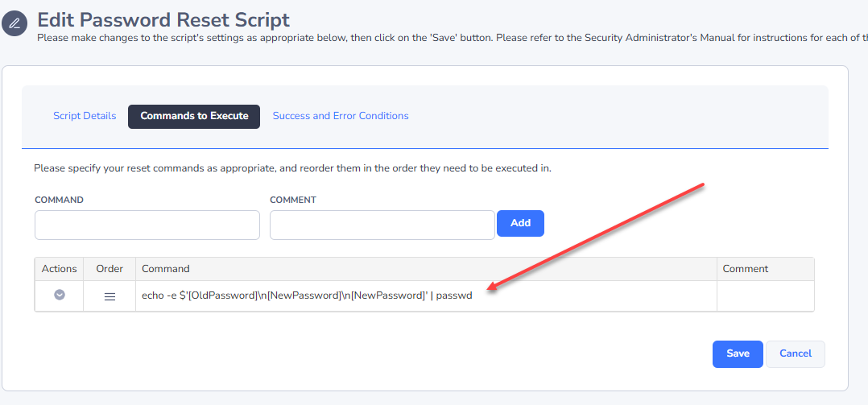This screenshot has height=405, width=868.
Task: Click the Comment column header
Action: [746, 269]
